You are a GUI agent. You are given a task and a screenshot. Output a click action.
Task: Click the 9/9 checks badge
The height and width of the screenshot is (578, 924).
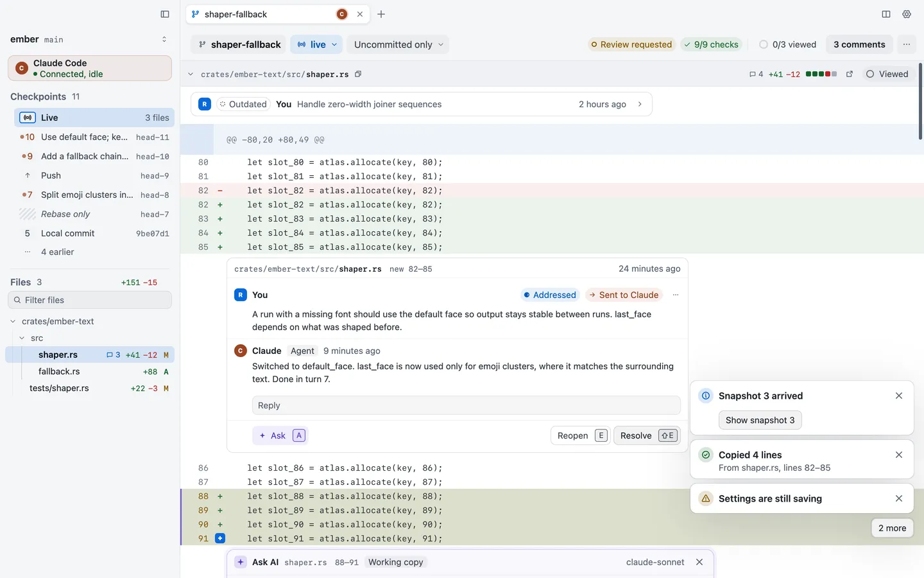[x=711, y=44]
